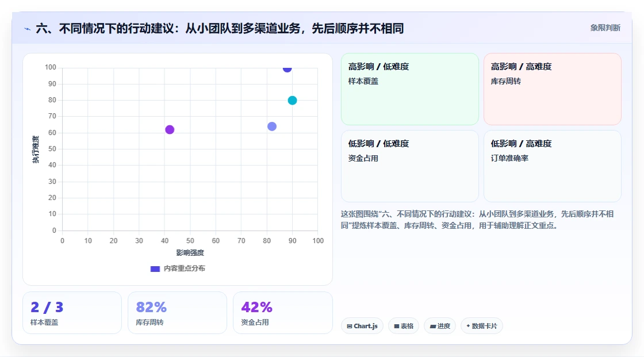Click the 2 / 3 value text
The width and height of the screenshot is (644, 357).
(x=47, y=308)
